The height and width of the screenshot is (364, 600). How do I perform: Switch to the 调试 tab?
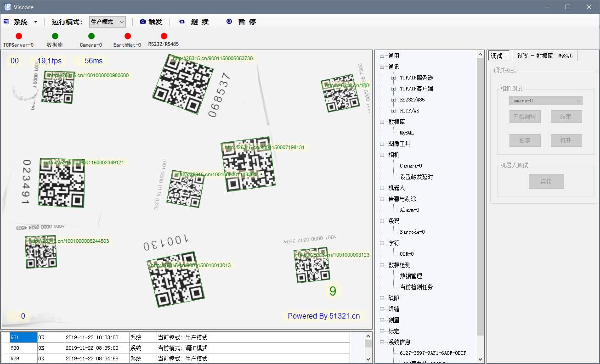pos(499,56)
